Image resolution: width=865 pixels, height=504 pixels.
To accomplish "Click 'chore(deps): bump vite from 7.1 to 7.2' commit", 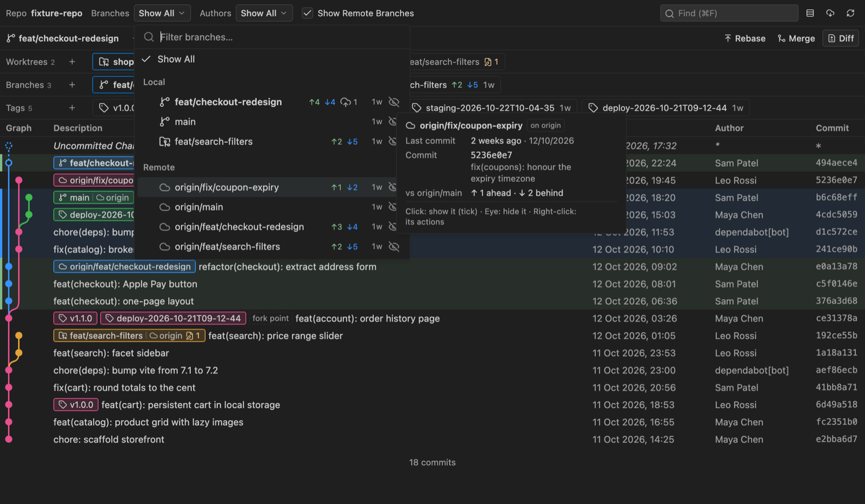I will (x=136, y=371).
